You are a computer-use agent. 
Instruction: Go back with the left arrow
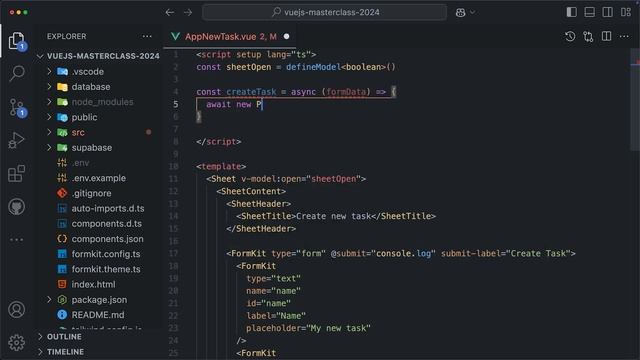click(170, 12)
